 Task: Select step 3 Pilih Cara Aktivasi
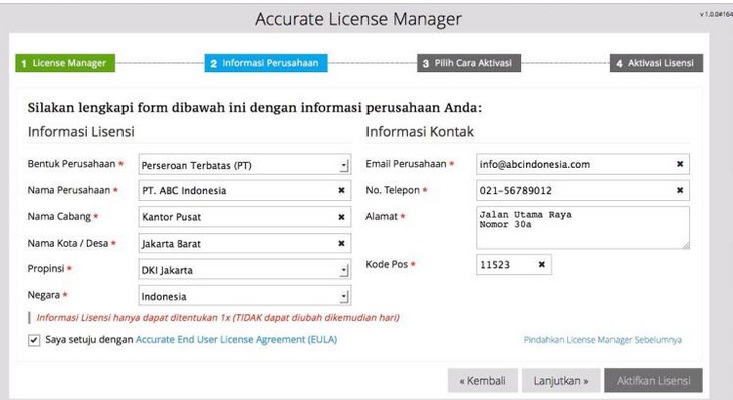pos(469,63)
